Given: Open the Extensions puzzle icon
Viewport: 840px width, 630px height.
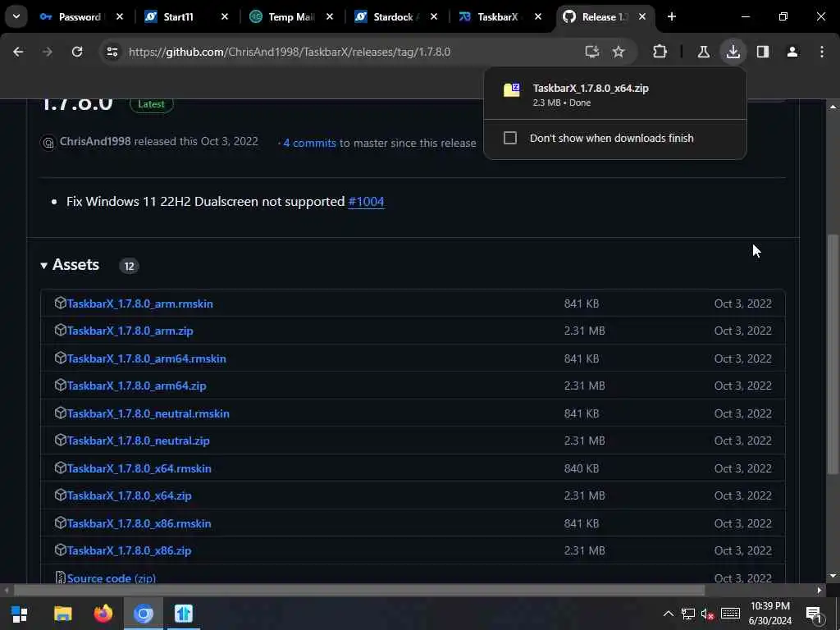Looking at the screenshot, I should [x=660, y=52].
